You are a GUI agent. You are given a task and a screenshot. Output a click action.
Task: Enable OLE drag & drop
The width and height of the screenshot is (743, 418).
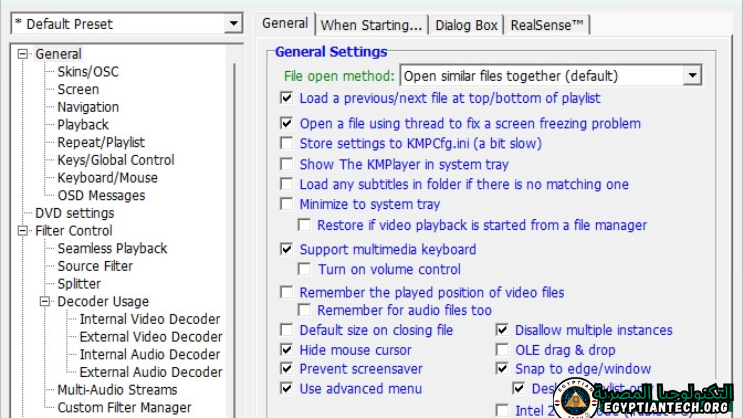pyautogui.click(x=502, y=350)
